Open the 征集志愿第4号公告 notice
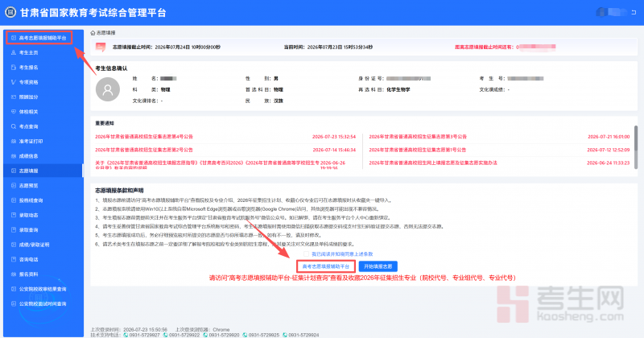This screenshot has height=338, width=644. (144, 137)
